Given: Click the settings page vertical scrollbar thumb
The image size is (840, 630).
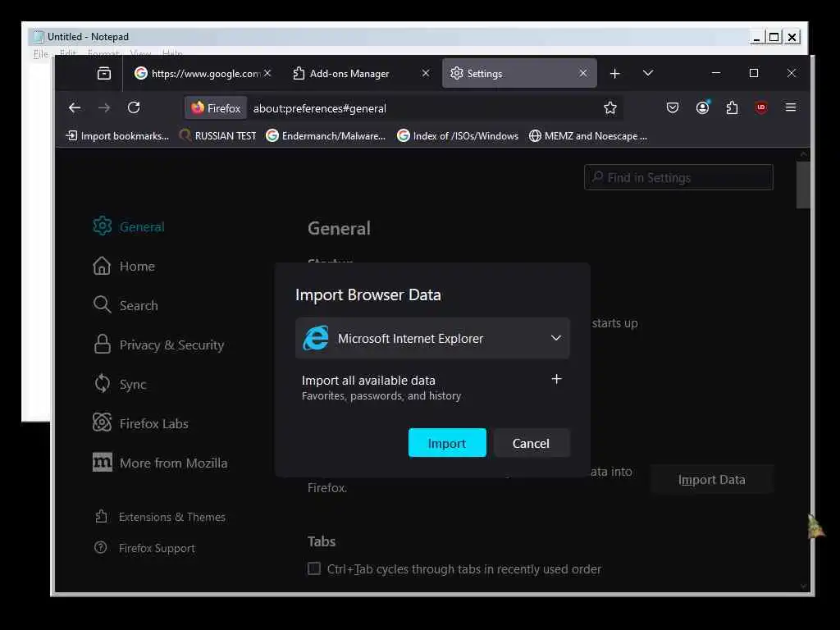Looking at the screenshot, I should click(803, 185).
